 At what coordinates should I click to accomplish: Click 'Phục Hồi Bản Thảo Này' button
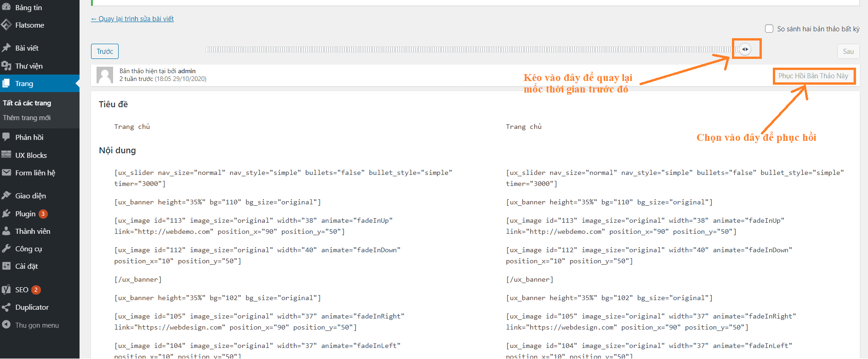click(813, 76)
